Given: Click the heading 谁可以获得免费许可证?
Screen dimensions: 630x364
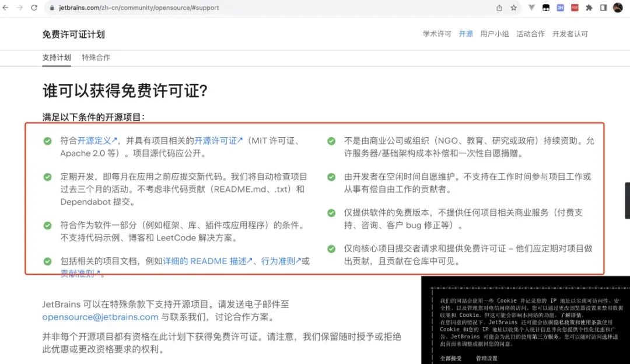Looking at the screenshot, I should 125,91.
